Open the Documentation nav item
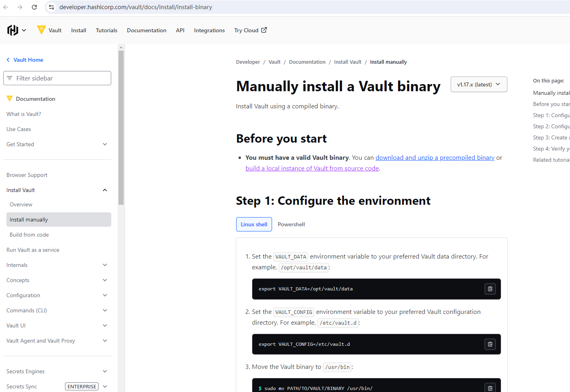Screen dimensions: 570x392 coord(146,30)
